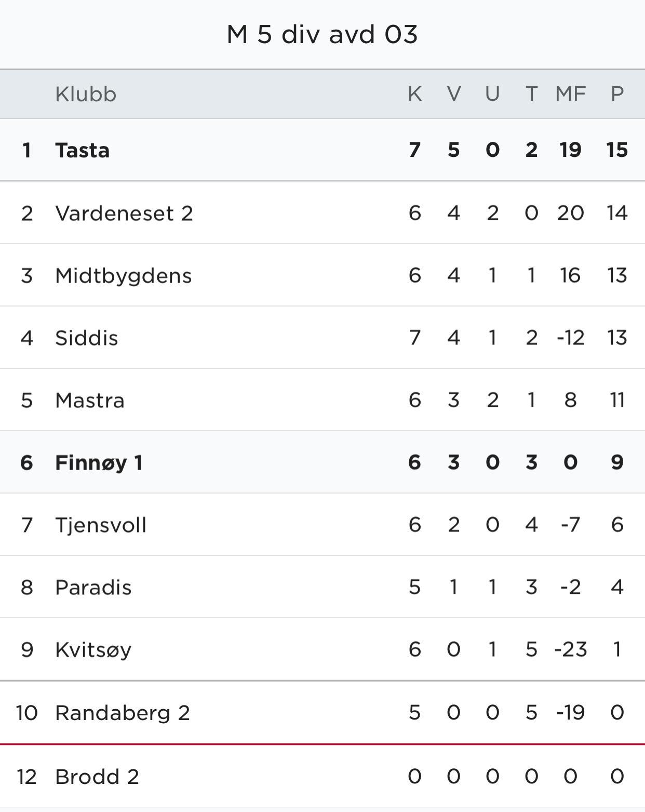Open the Tasta team row
This screenshot has width=645, height=812.
point(83,151)
